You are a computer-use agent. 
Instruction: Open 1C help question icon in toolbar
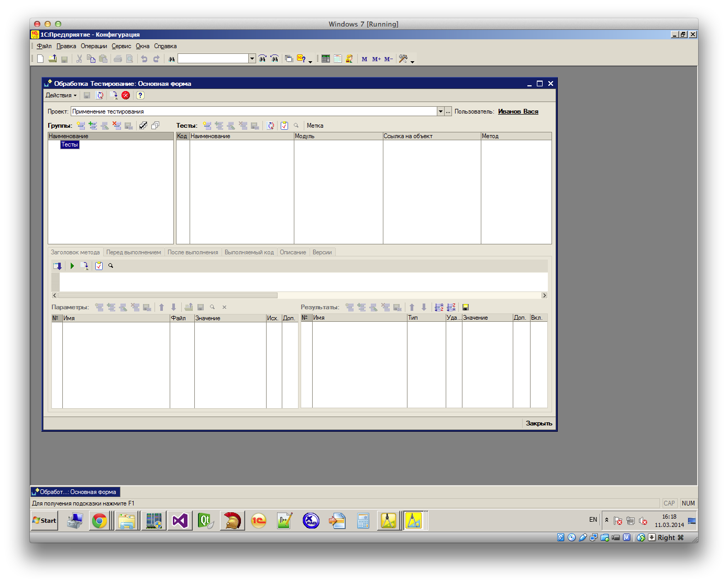point(301,59)
